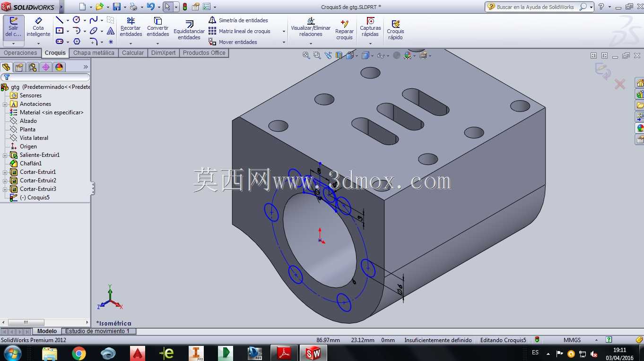Click the Zoom to Fit icon in view toolbar
The height and width of the screenshot is (361, 644).
tap(306, 55)
